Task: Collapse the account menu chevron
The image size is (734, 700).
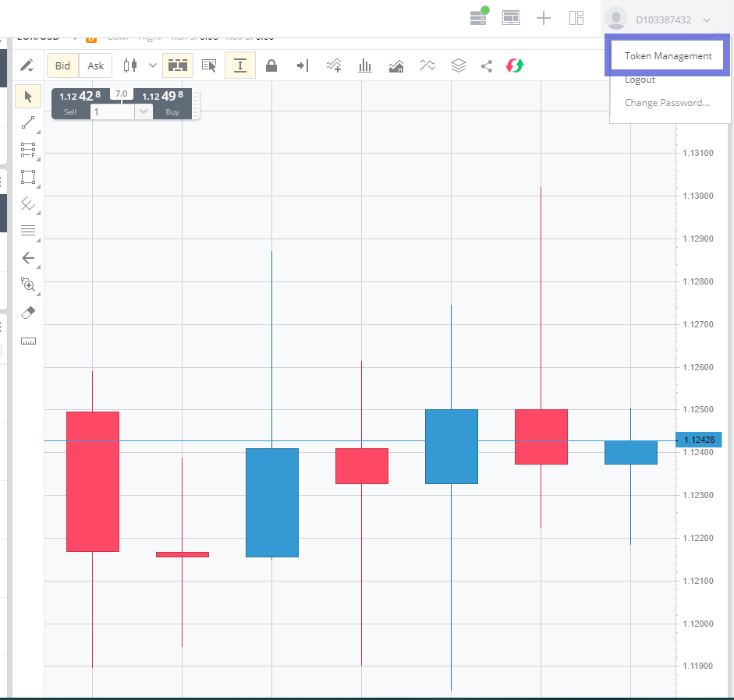Action: (x=707, y=19)
